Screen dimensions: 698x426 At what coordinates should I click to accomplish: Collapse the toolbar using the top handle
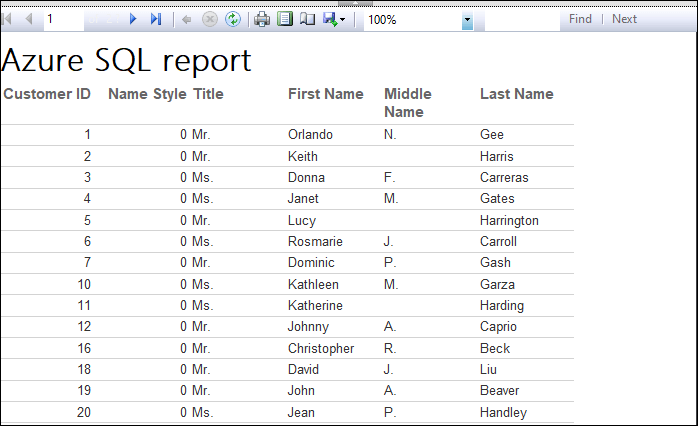click(x=355, y=4)
